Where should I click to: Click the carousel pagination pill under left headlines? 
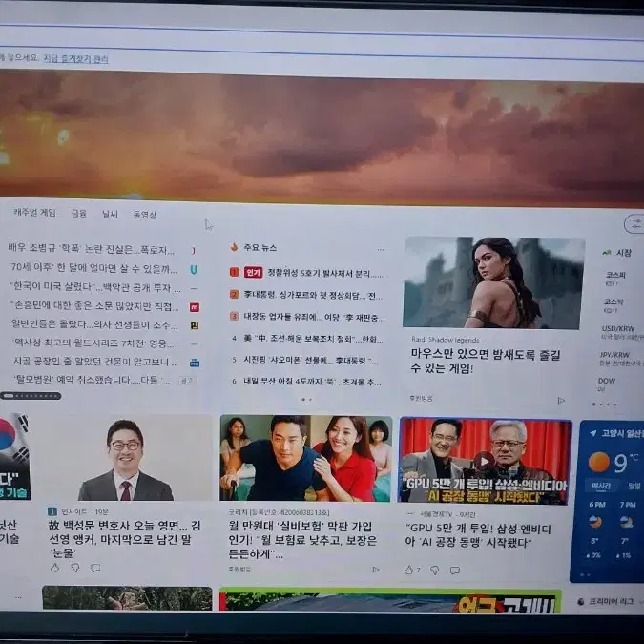31,396
